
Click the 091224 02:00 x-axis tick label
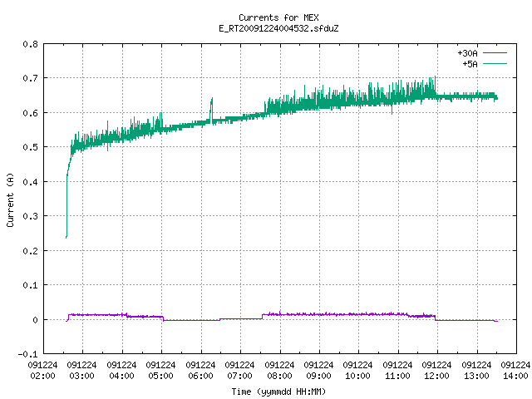[x=42, y=371]
